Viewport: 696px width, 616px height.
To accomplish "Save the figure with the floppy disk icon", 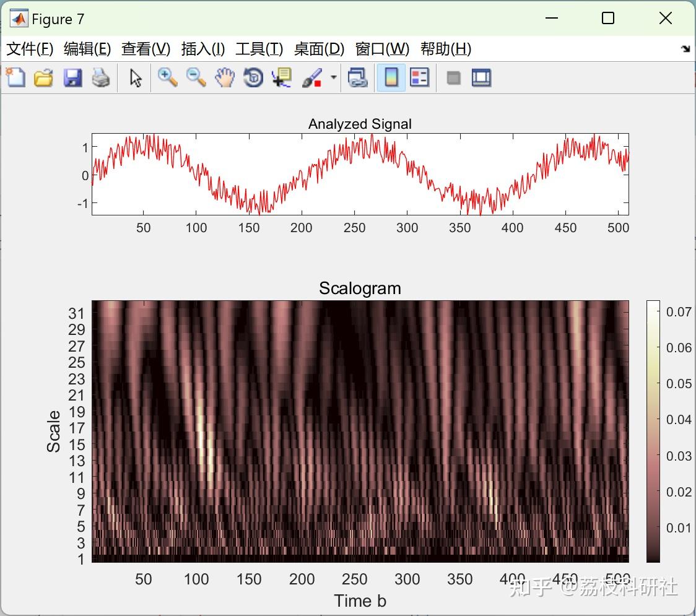I will click(72, 78).
